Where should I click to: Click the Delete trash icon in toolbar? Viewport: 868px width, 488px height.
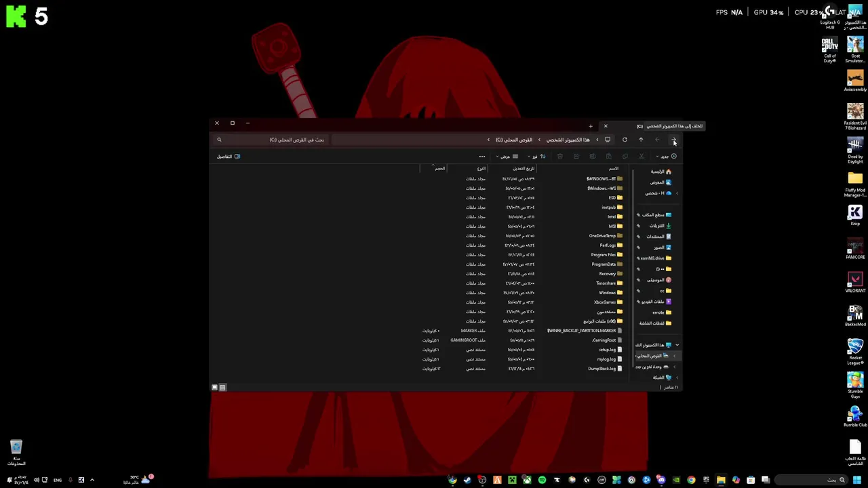(x=559, y=157)
